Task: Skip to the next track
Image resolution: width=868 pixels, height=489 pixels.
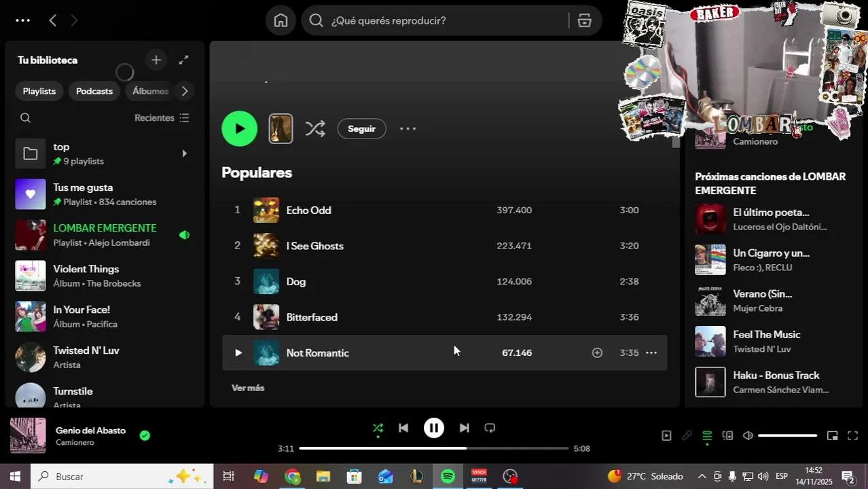Action: coord(464,428)
